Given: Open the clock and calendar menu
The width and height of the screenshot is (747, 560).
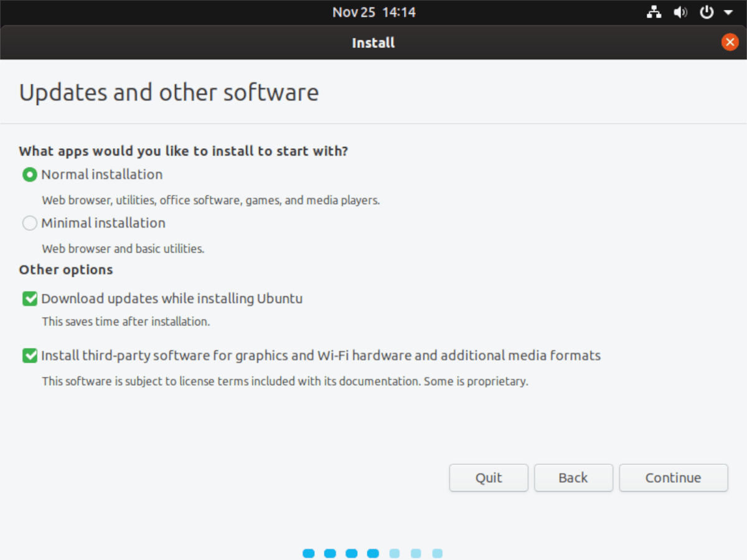Looking at the screenshot, I should pos(374,12).
